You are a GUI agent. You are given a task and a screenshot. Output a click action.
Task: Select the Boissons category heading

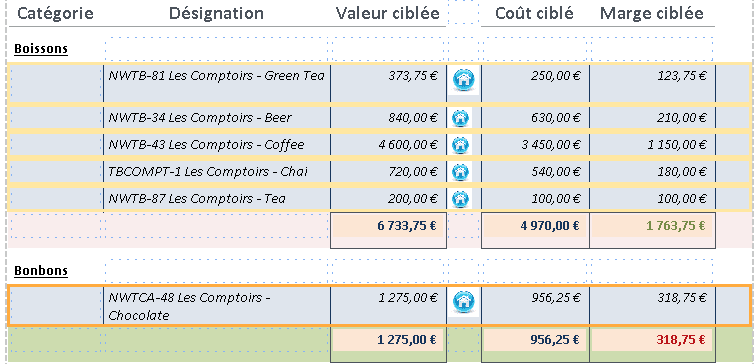pyautogui.click(x=41, y=49)
